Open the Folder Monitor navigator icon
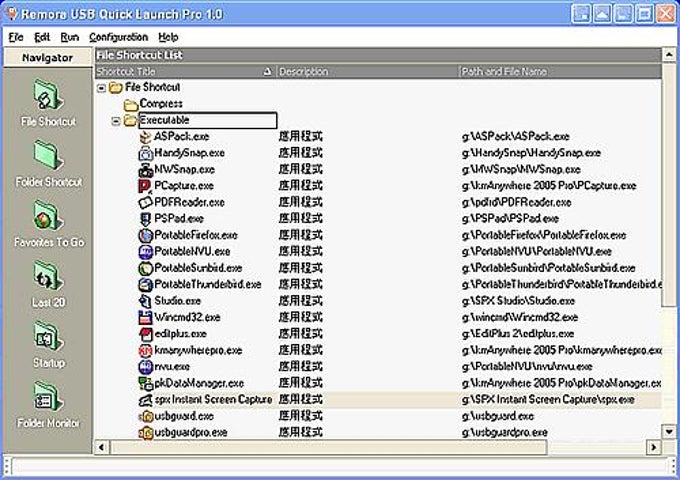 48,396
